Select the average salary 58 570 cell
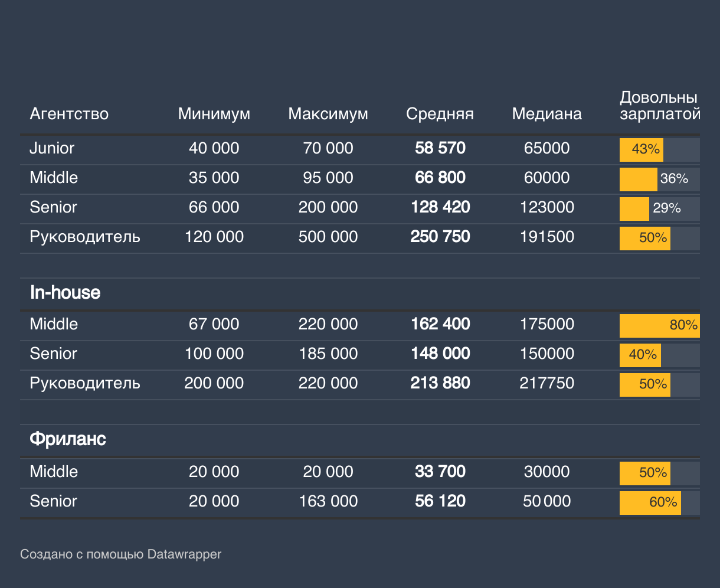 click(x=440, y=148)
